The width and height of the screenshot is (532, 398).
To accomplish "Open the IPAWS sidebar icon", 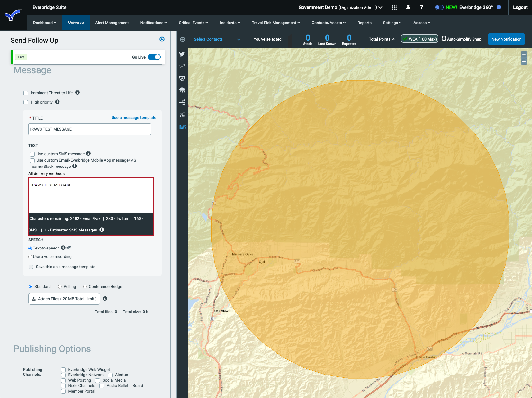I will click(183, 127).
